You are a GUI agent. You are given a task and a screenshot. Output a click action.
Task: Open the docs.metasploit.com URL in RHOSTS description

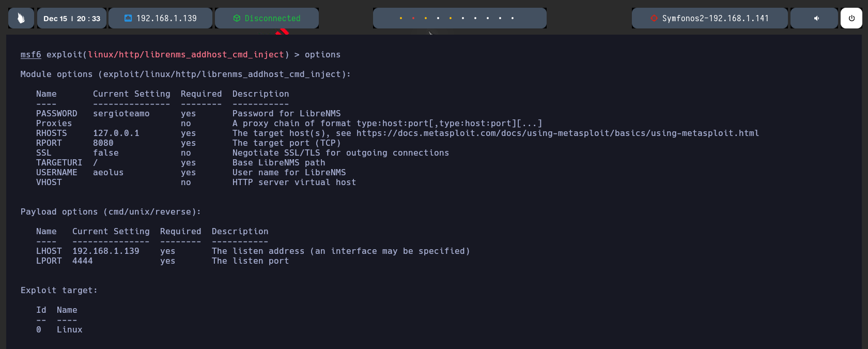[x=557, y=133]
